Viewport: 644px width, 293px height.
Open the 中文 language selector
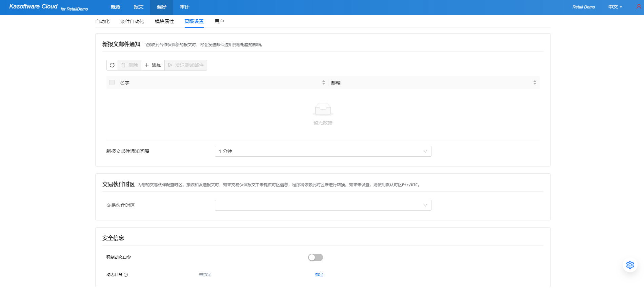(x=615, y=7)
